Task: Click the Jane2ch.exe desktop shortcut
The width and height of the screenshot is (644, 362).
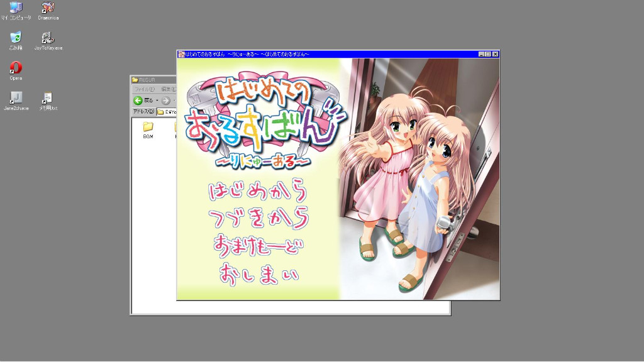Action: coord(16,101)
